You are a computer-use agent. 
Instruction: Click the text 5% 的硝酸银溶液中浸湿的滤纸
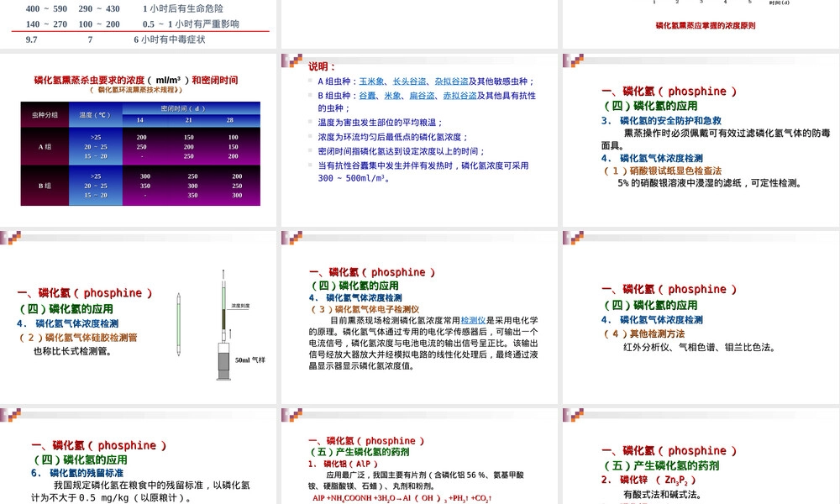(680, 183)
